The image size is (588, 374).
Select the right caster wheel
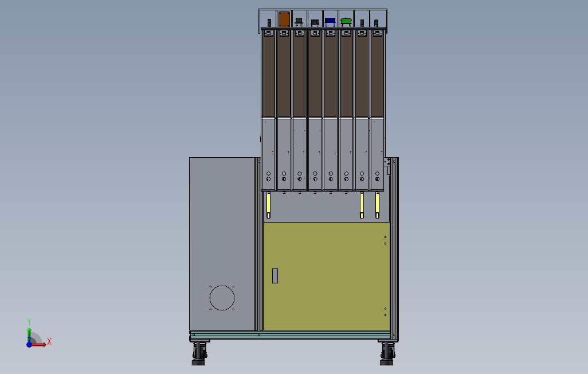tap(387, 354)
